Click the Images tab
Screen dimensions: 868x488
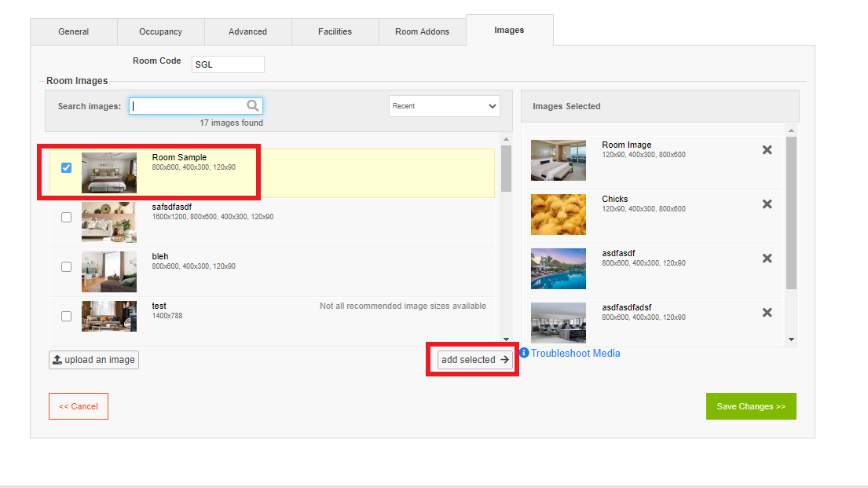[509, 31]
